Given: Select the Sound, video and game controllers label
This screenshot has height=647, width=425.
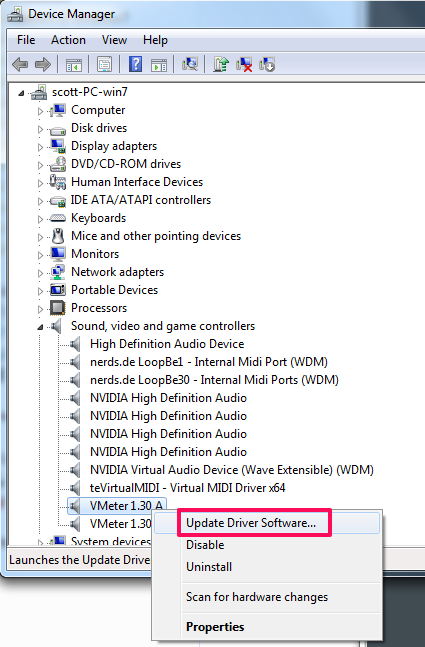Looking at the screenshot, I should click(x=163, y=326).
